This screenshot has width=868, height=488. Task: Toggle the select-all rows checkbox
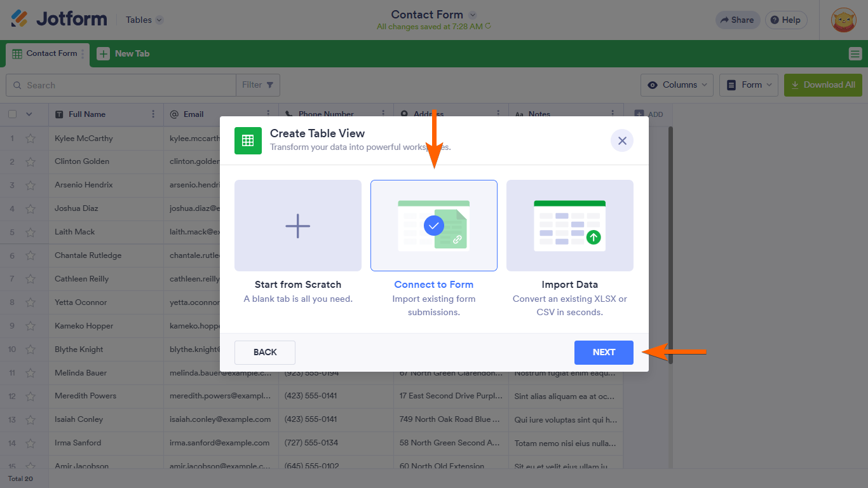point(12,114)
